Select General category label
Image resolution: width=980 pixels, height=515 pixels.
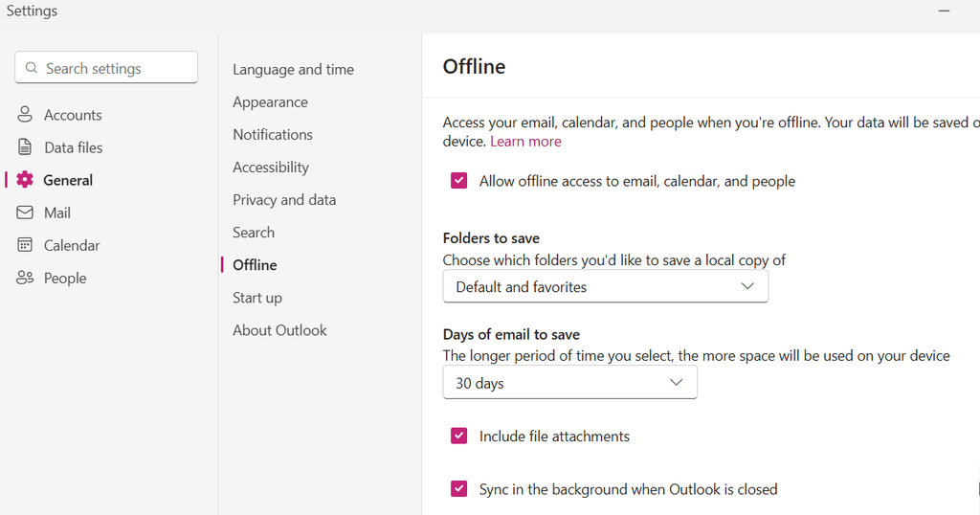pyautogui.click(x=68, y=180)
